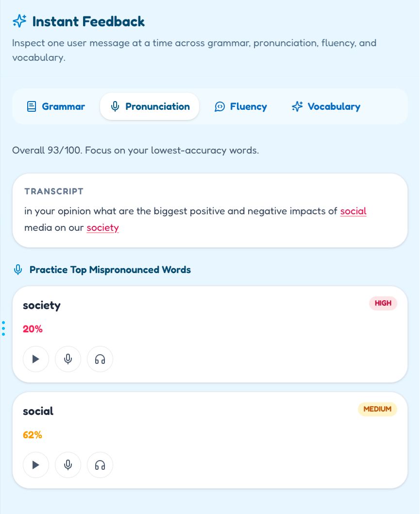
Task: Click microphone icon beside Practice Top Mispronounced Words
Action: coord(18,270)
